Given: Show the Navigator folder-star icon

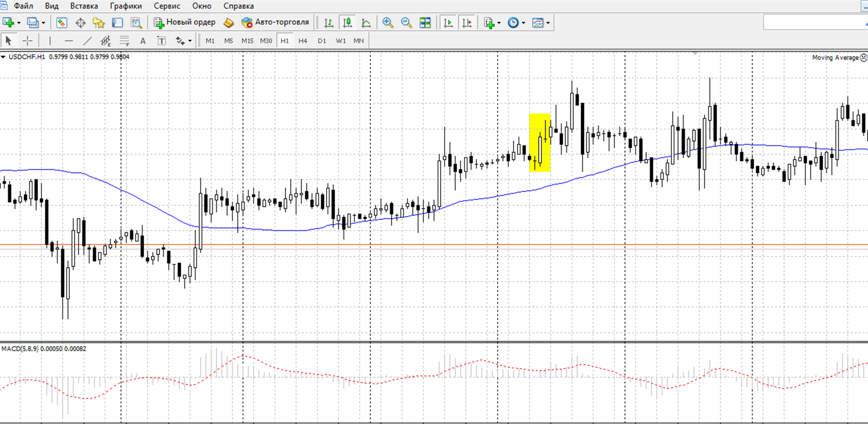Looking at the screenshot, I should click(99, 23).
